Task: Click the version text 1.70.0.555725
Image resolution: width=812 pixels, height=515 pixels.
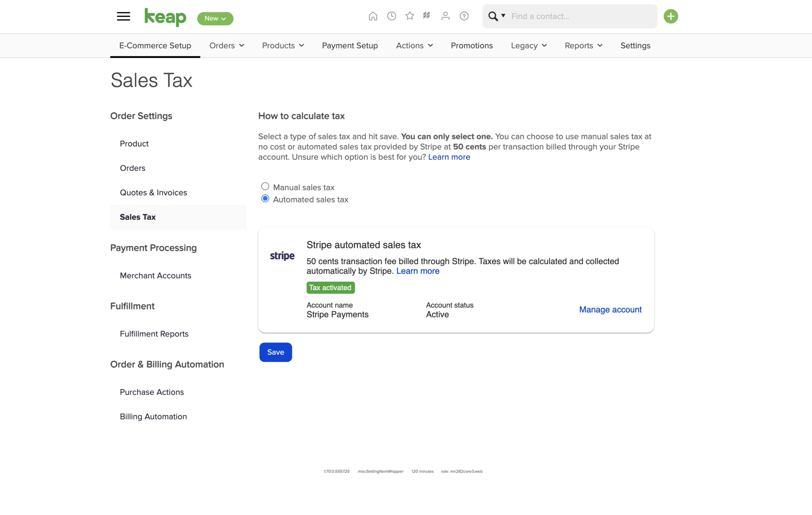Action: point(337,472)
